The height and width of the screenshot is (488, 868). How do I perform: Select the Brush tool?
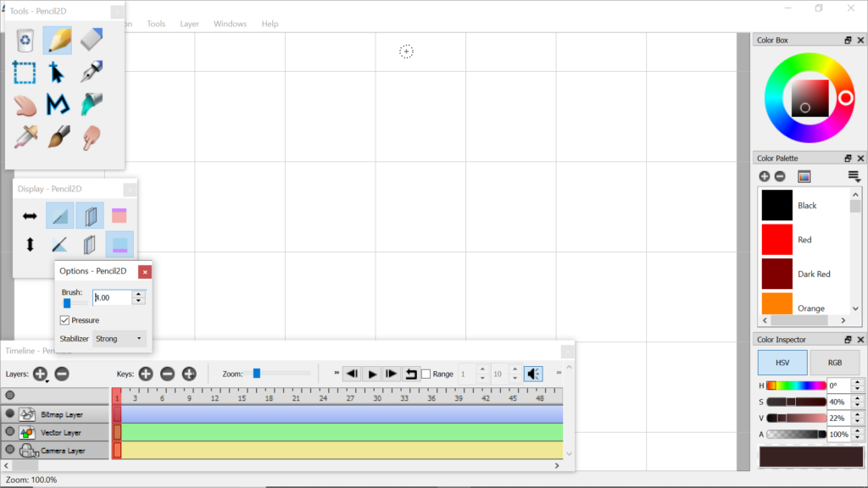58,136
